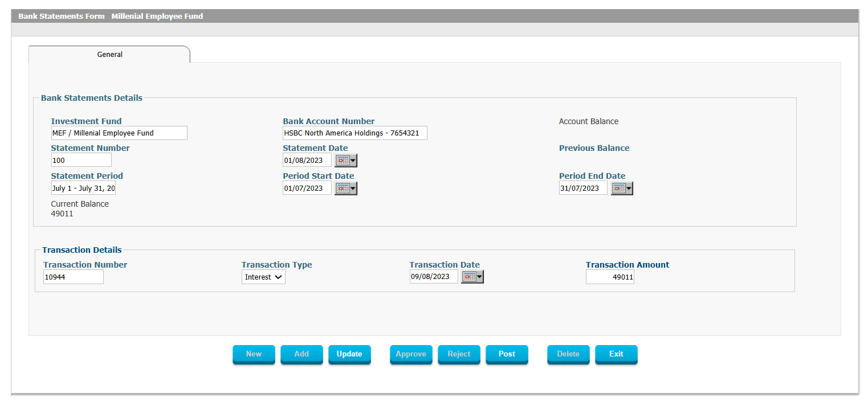Click the New button
The image size is (868, 402).
pos(254,354)
